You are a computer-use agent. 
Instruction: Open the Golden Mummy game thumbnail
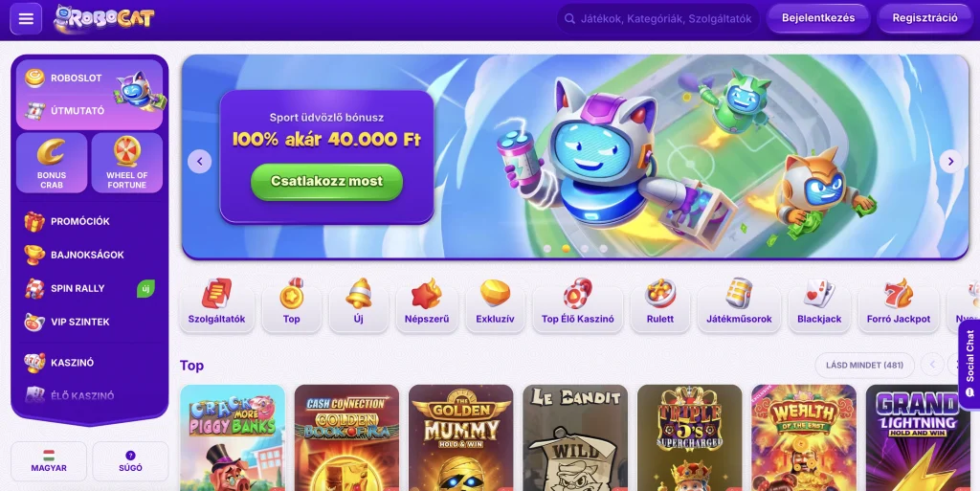(x=460, y=438)
